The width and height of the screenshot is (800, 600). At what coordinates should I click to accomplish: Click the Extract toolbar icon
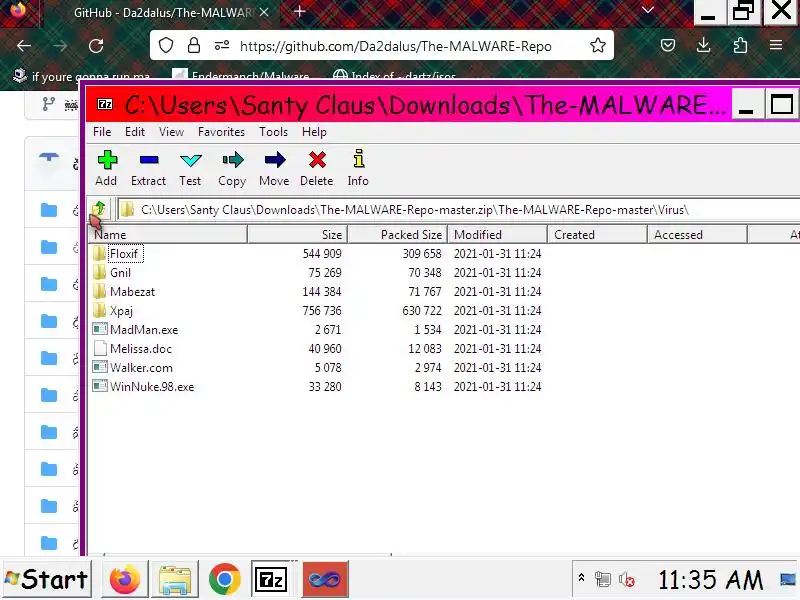(x=148, y=160)
